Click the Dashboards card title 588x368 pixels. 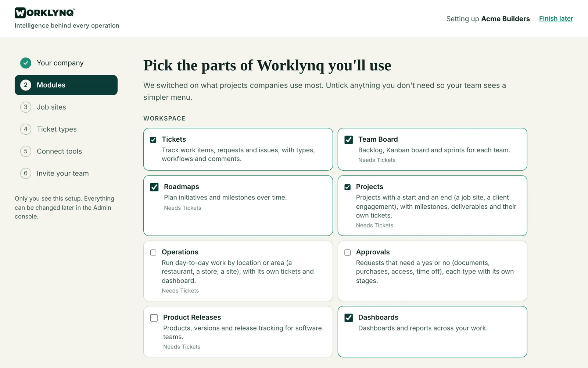(x=378, y=318)
